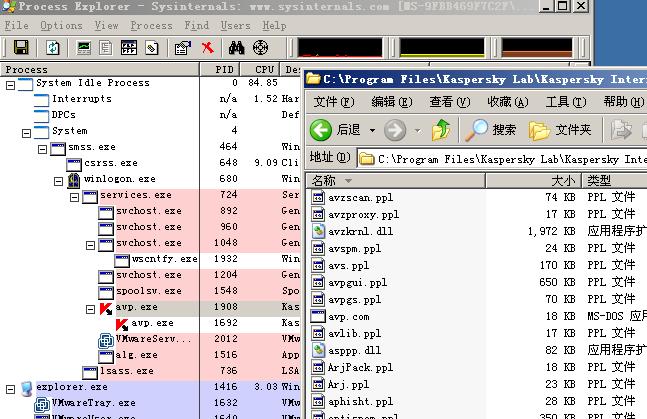This screenshot has height=419, width=647.
Task: Click the VMwareTray.exe process icon
Action: click(42, 405)
